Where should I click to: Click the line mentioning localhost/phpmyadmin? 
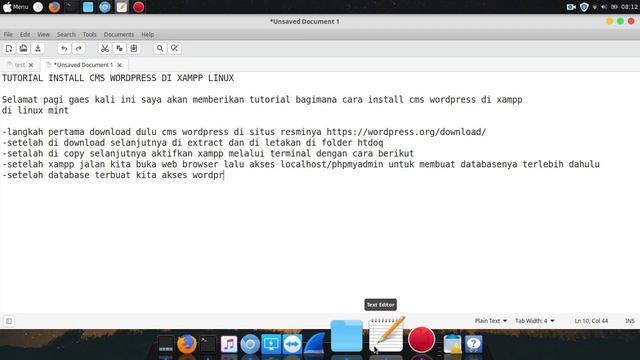tap(301, 164)
